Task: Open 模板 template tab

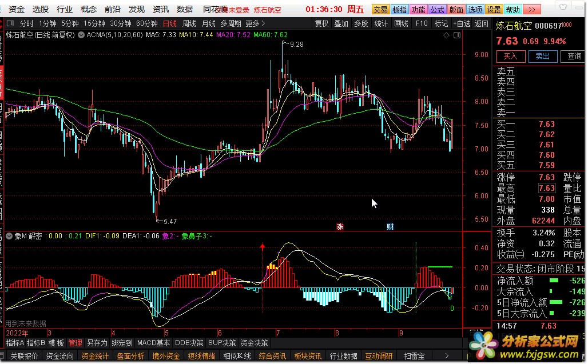Action: [x=56, y=343]
